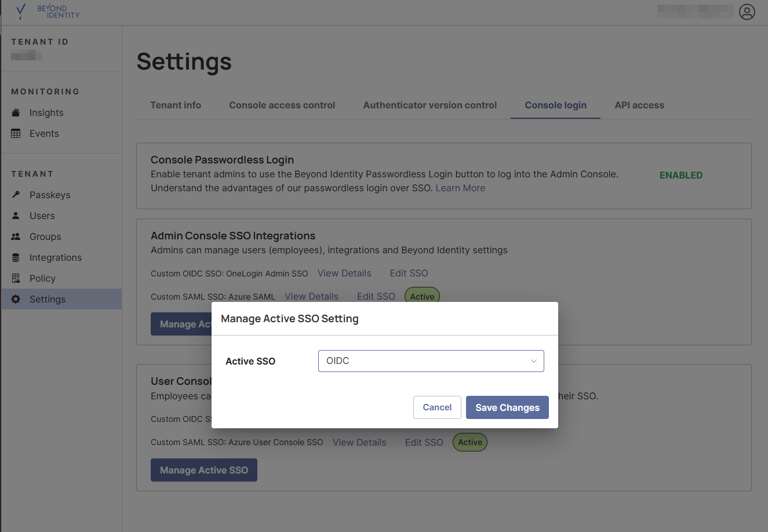This screenshot has height=532, width=768.
Task: View Details for Azure User Console SSO
Action: tap(359, 442)
